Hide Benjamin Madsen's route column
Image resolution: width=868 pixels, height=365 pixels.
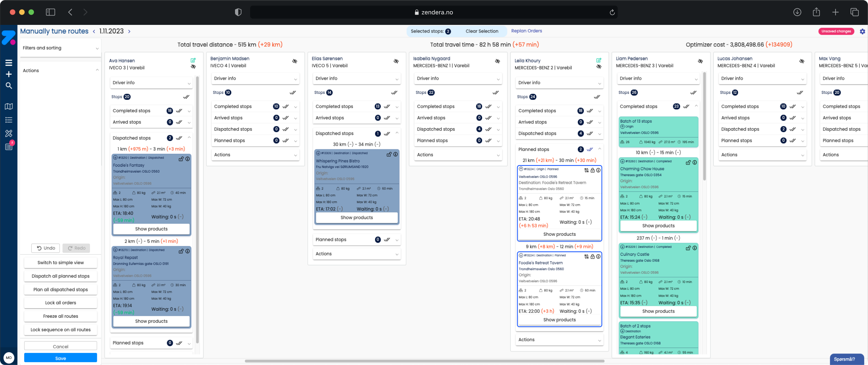pos(295,61)
